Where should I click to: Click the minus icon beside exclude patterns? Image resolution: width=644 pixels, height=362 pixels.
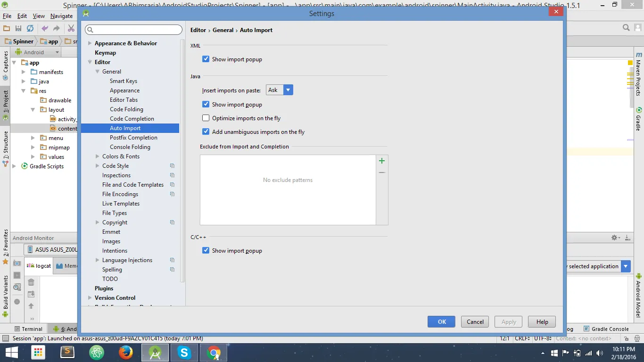382,173
